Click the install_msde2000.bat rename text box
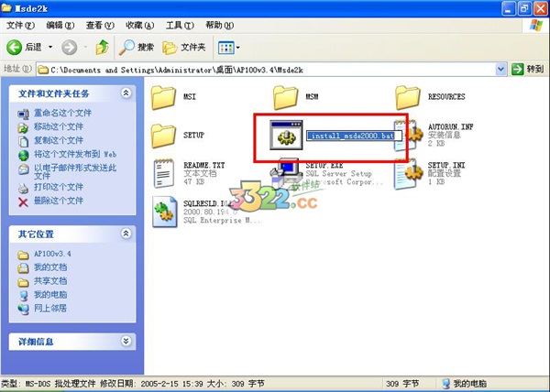 click(354, 136)
